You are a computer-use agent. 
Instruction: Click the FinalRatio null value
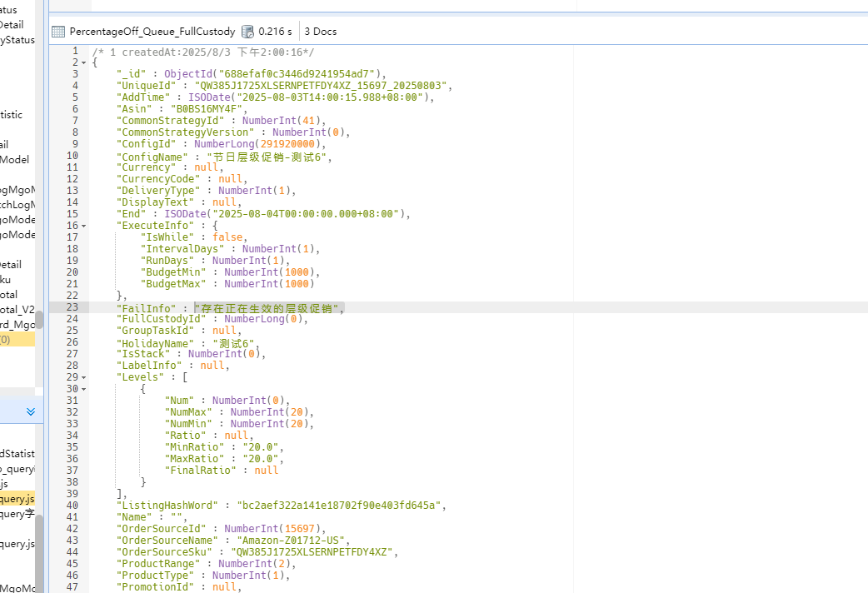(x=267, y=470)
